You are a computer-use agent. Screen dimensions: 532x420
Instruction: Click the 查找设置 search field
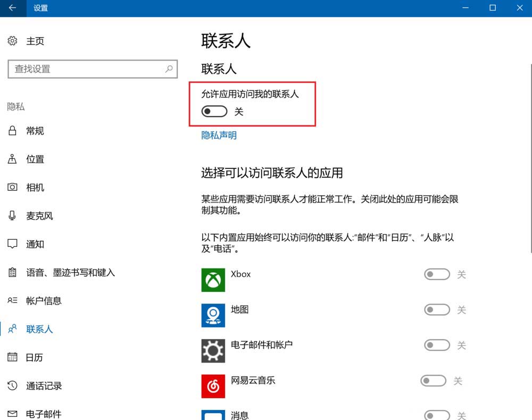(85, 69)
